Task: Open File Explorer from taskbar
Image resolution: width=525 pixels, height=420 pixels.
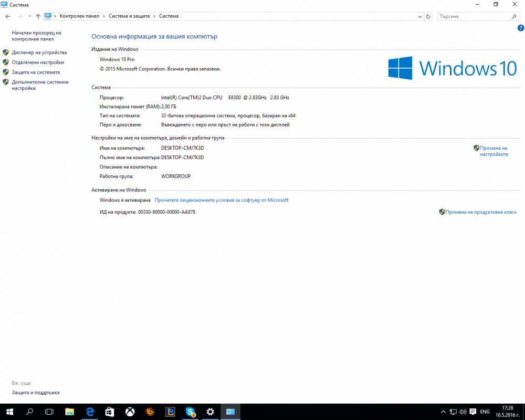Action: coord(69,412)
